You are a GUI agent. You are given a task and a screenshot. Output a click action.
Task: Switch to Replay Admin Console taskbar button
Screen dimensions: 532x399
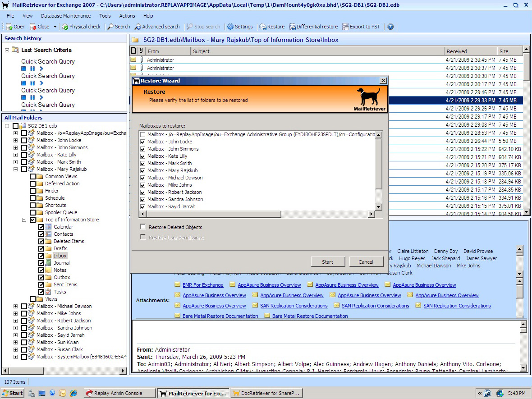coord(119,393)
